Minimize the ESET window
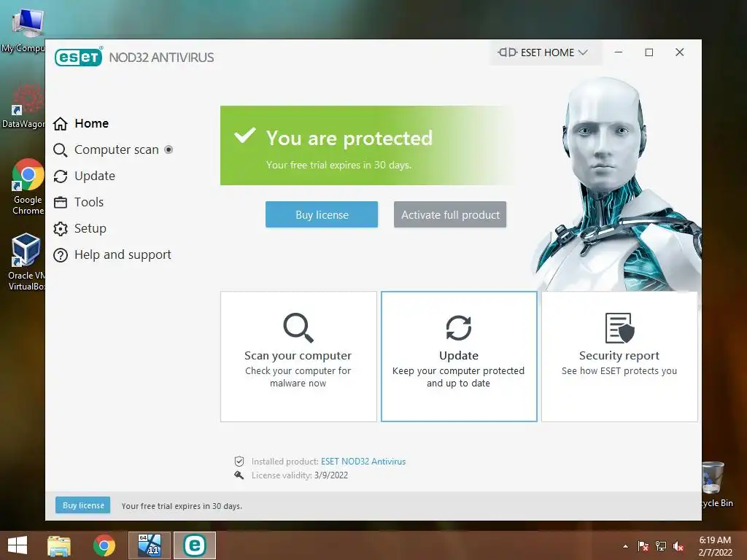 pos(619,52)
